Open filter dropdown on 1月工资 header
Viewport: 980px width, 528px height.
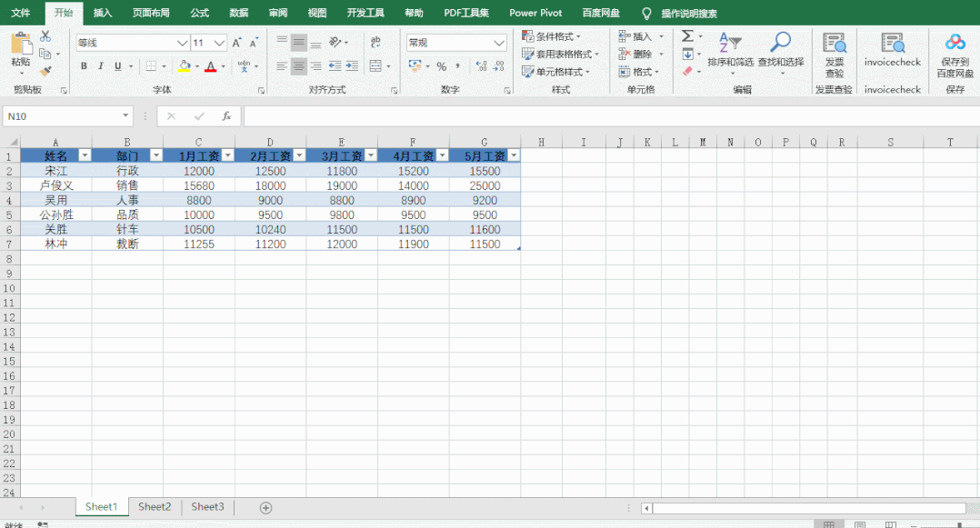(x=227, y=155)
